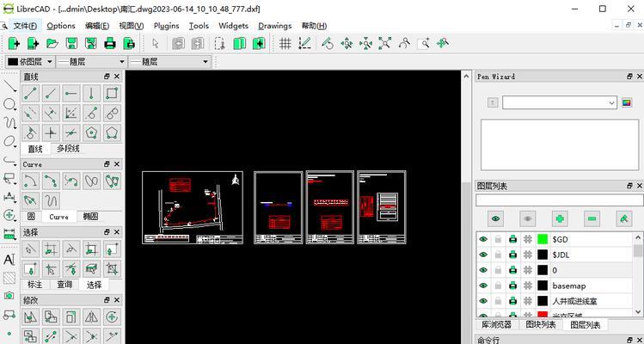
Task: Click the redraw view icon
Action: 328,43
